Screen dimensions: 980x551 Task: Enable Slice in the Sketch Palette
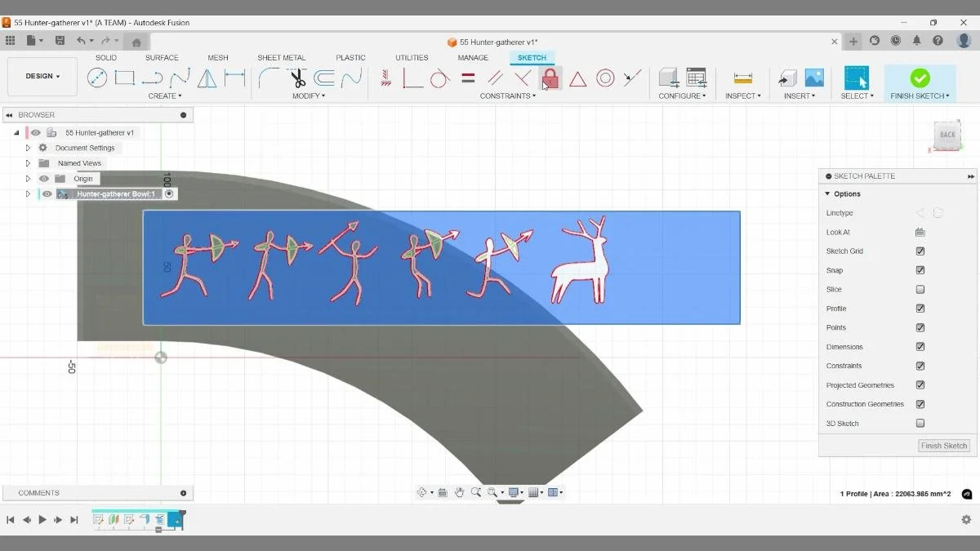pos(920,289)
